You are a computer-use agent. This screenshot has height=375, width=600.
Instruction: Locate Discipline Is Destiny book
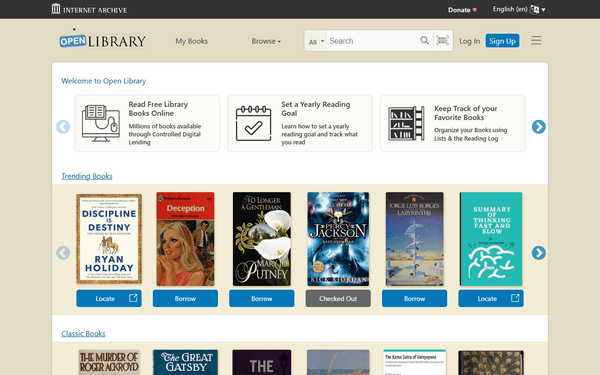tap(109, 298)
